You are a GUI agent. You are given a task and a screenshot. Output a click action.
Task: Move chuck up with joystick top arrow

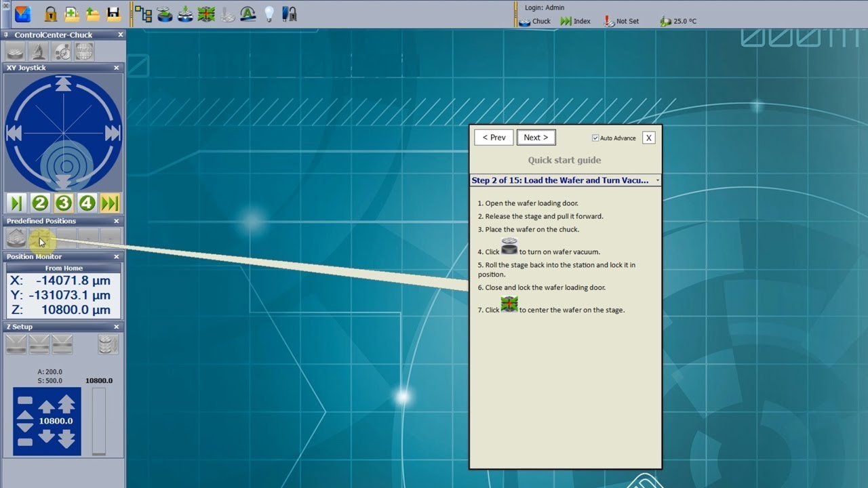pyautogui.click(x=63, y=83)
